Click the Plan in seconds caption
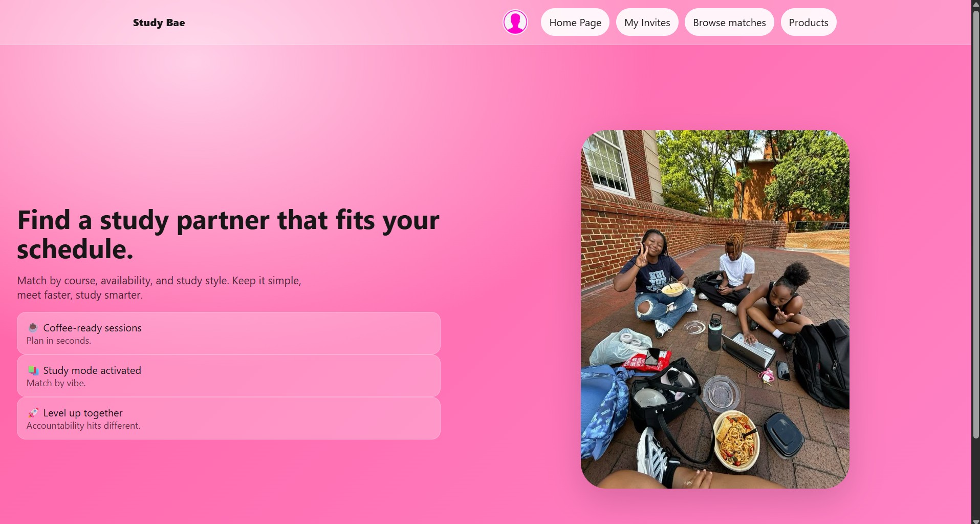Viewport: 980px width, 524px height. (59, 341)
